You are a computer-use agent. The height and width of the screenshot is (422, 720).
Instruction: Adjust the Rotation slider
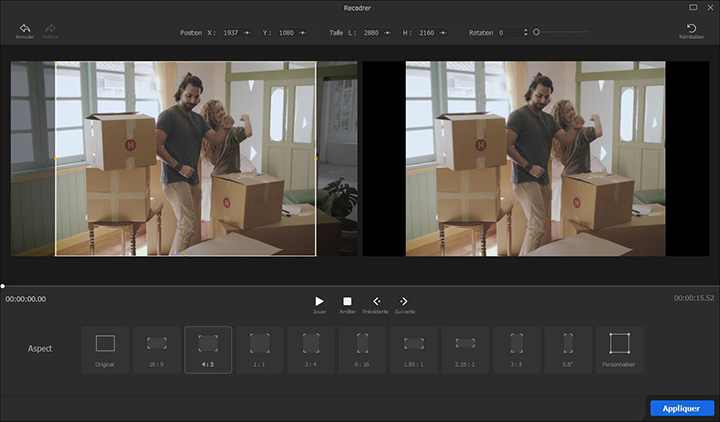coord(537,32)
